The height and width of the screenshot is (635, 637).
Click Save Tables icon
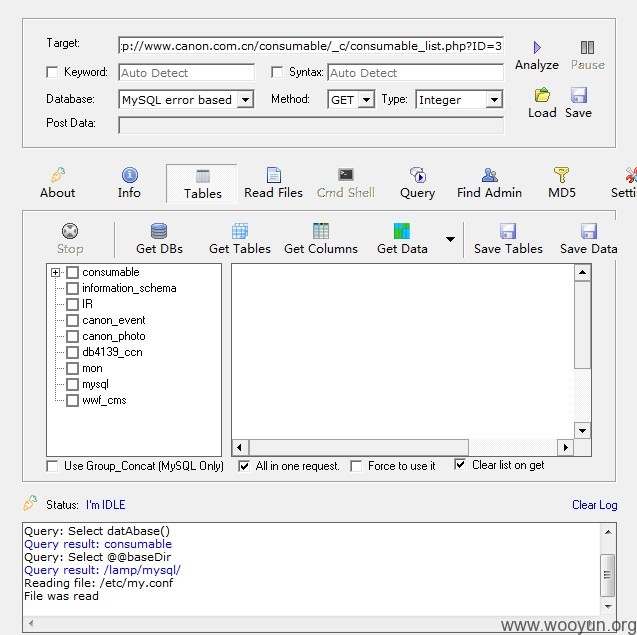508,231
